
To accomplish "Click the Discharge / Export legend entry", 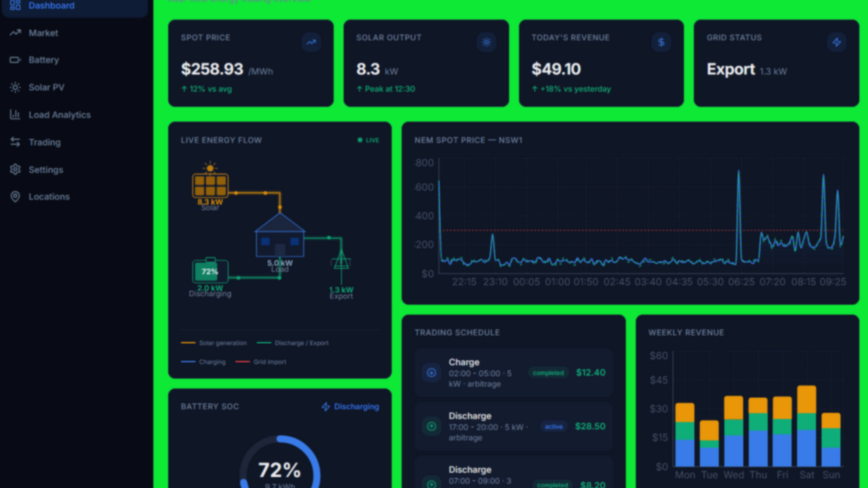I will pos(292,343).
